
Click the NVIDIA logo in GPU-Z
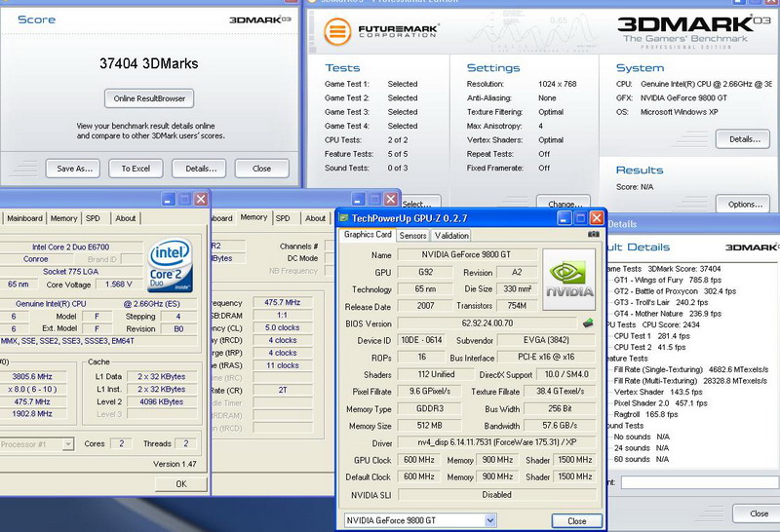pos(569,280)
